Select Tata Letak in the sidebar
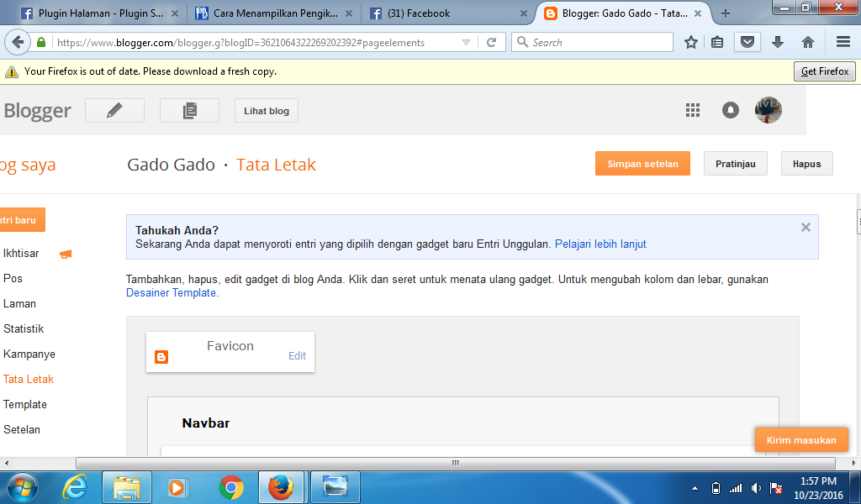This screenshot has width=861, height=504. pos(28,380)
